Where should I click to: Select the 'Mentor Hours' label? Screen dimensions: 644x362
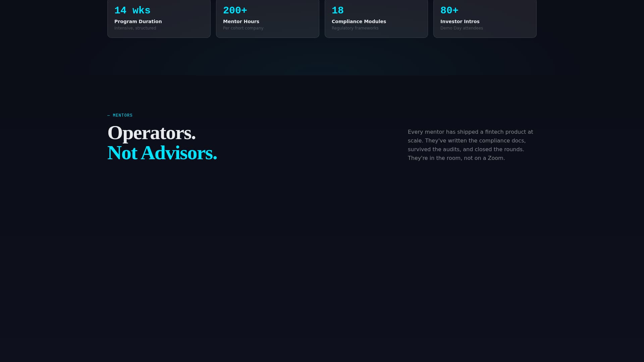click(241, 21)
